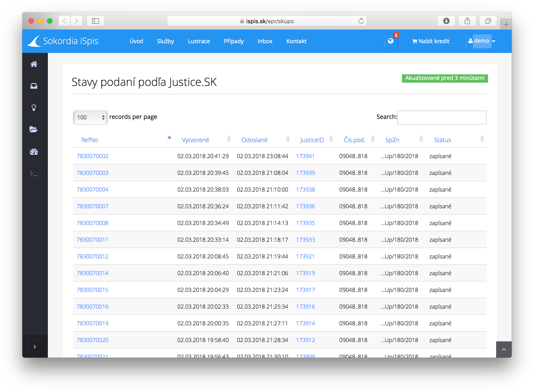Open the inbox tray sidebar icon
This screenshot has height=392, width=534.
(x=34, y=86)
